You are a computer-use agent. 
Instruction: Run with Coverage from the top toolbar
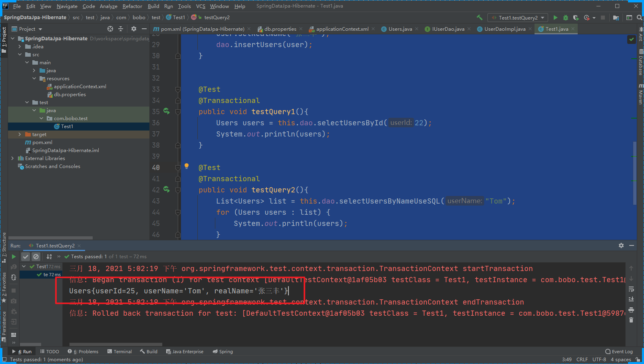576,18
